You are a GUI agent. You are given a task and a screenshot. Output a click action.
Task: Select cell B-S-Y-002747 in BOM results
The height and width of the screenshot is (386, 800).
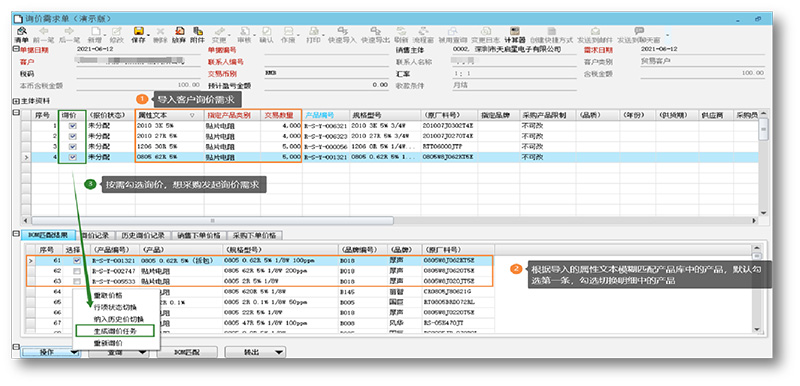[x=114, y=271]
